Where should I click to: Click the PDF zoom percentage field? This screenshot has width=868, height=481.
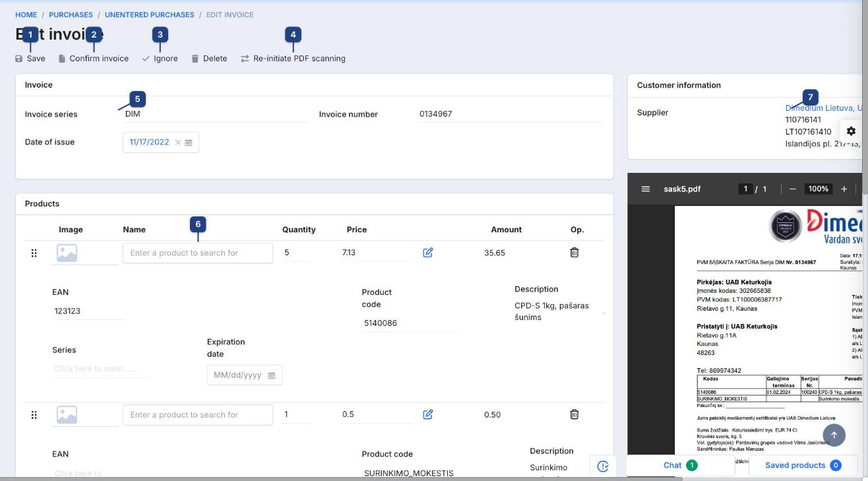tap(818, 189)
